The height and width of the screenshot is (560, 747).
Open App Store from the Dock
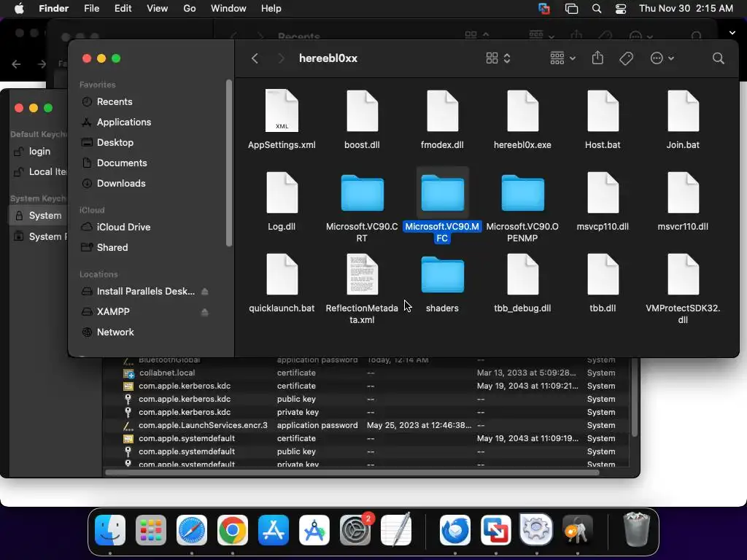tap(274, 529)
